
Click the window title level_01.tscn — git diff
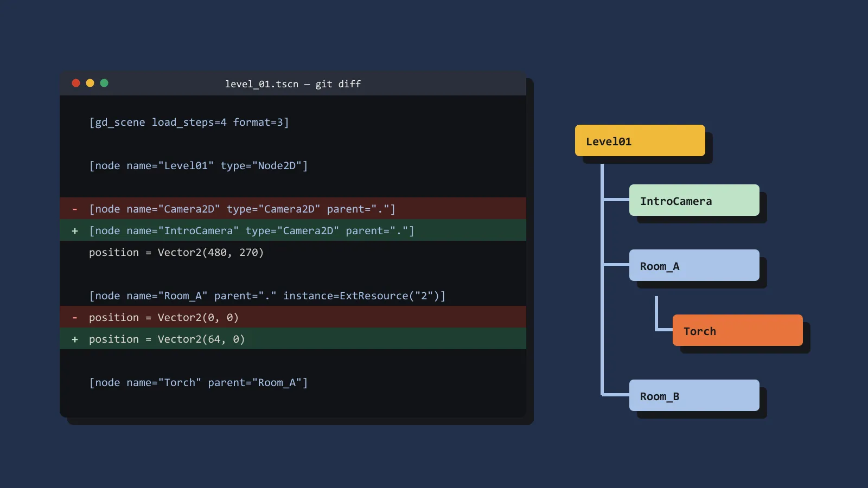293,84
